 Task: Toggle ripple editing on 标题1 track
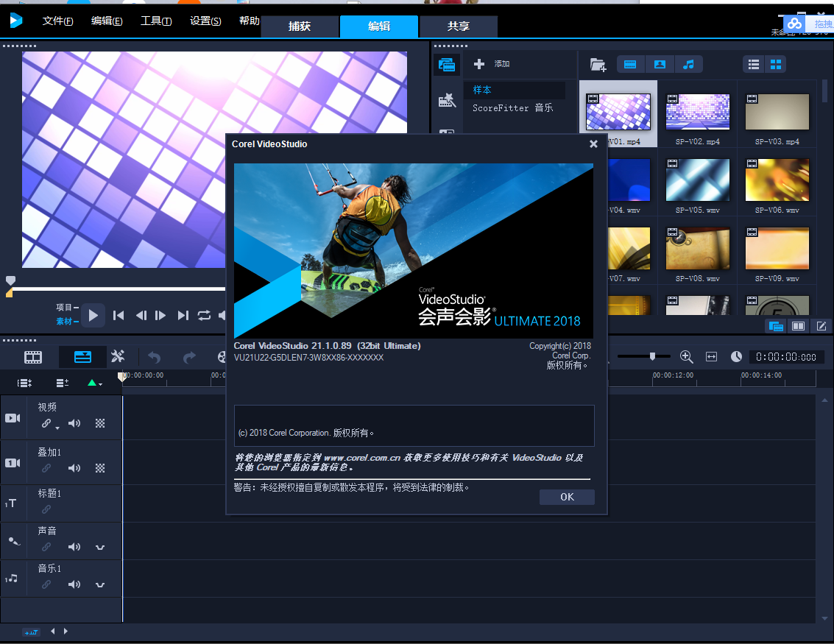coord(47,509)
